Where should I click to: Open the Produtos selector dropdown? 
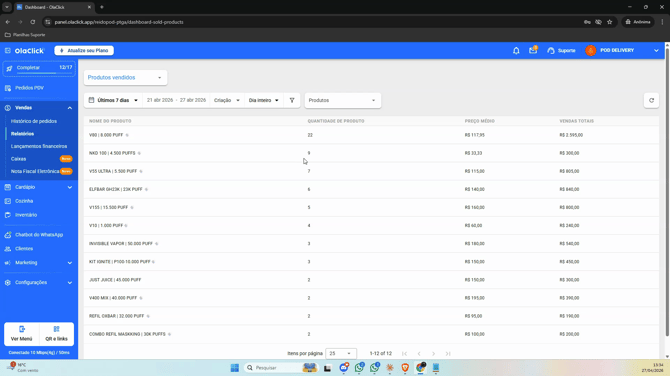tap(342, 100)
